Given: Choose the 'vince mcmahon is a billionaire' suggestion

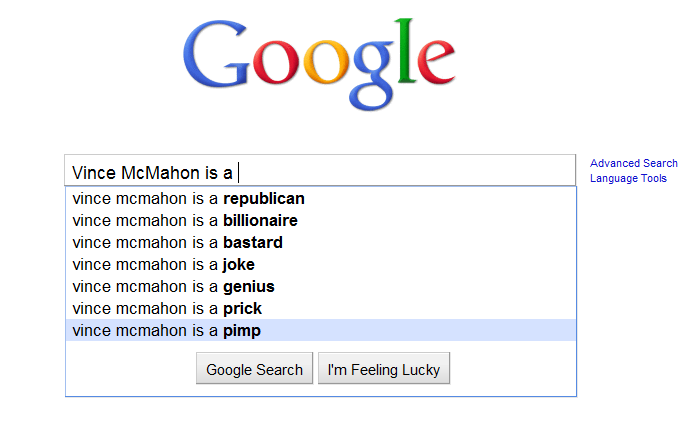Looking at the screenshot, I should [x=185, y=220].
